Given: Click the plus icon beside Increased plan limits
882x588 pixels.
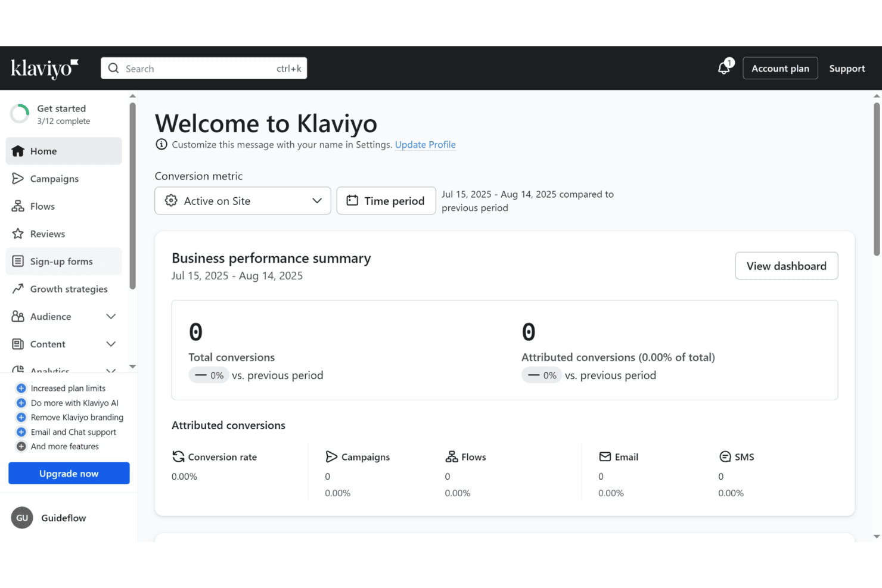Looking at the screenshot, I should click(21, 388).
